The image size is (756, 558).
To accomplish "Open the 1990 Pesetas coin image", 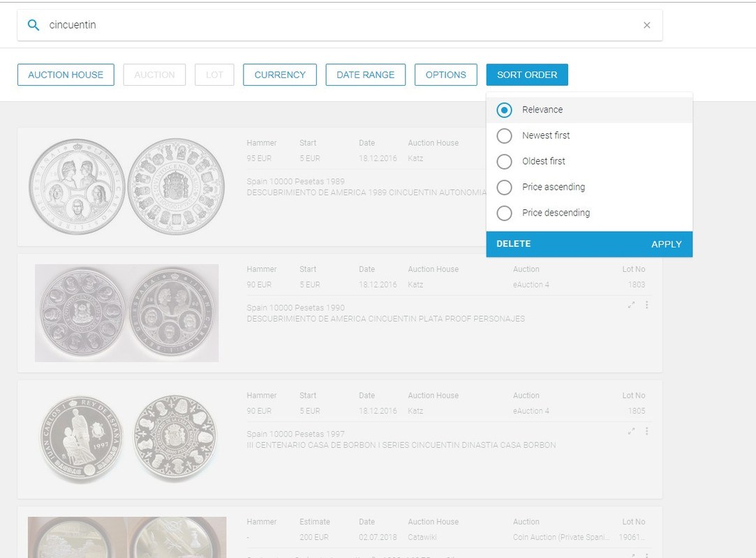I will point(127,312).
